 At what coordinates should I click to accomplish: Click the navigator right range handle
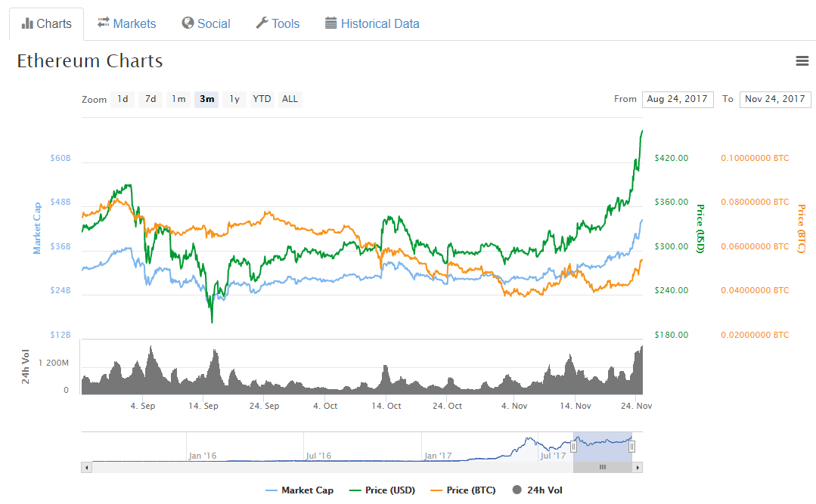[631, 447]
